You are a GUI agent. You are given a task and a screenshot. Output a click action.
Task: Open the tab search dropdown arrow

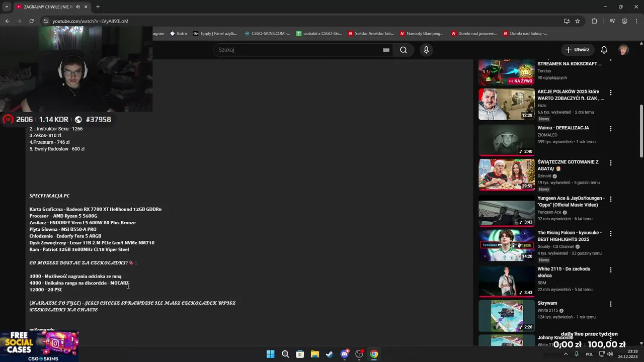pos(7,7)
